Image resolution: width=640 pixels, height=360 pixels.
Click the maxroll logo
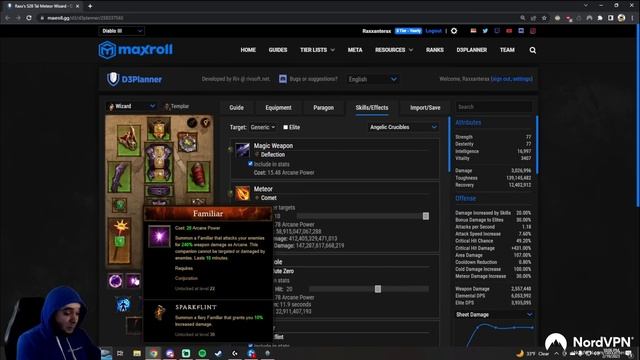tap(136, 50)
